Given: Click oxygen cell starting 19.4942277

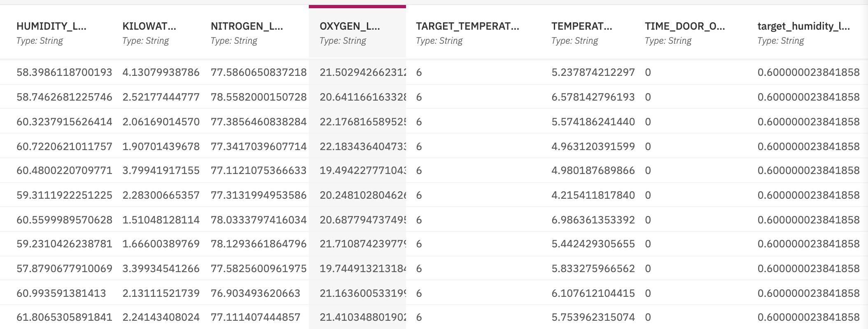Looking at the screenshot, I should click(363, 171).
